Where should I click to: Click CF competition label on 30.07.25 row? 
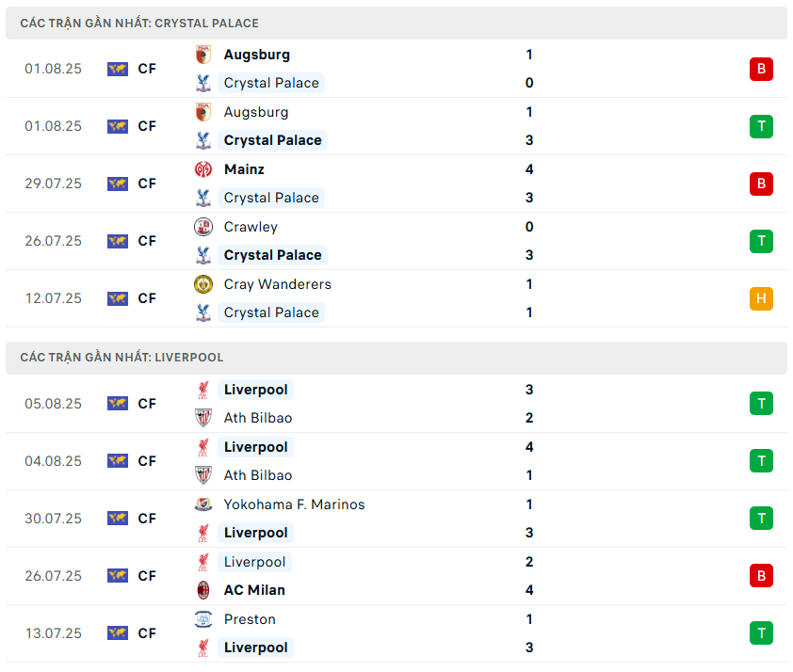pos(147,519)
